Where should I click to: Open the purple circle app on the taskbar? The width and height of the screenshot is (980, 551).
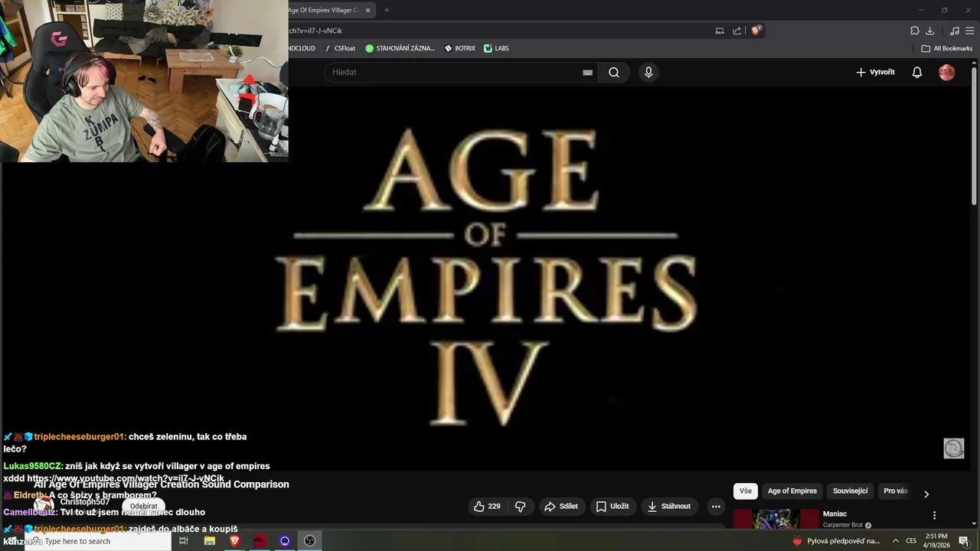[285, 541]
